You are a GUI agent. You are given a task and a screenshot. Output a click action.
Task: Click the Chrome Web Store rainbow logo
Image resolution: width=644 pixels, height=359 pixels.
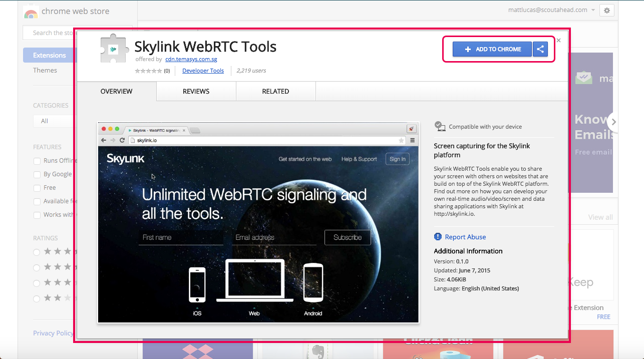pyautogui.click(x=31, y=12)
